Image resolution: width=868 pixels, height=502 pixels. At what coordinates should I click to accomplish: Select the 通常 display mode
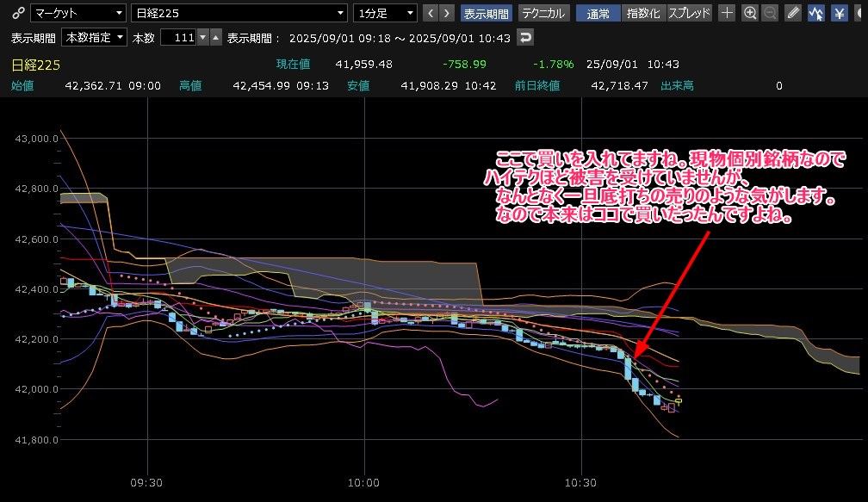598,13
